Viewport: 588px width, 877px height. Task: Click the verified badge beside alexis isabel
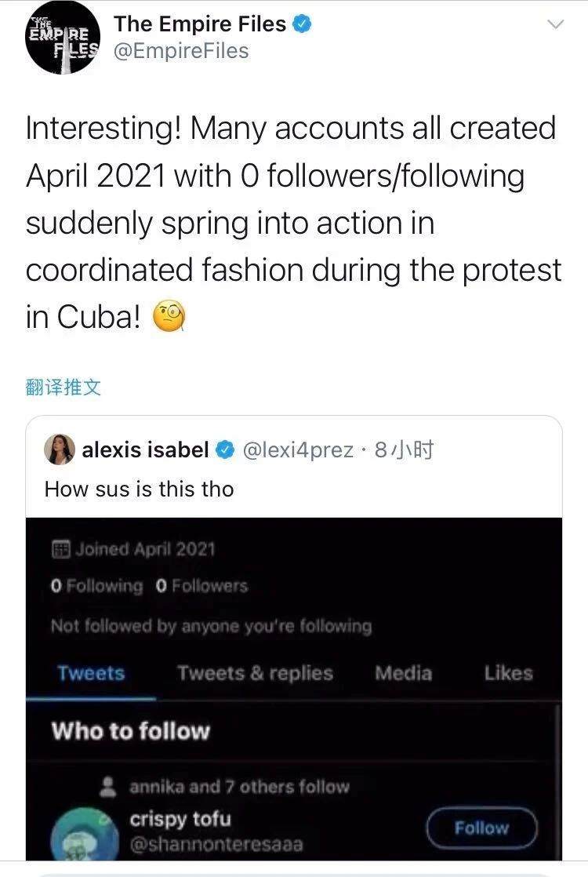pos(226,449)
